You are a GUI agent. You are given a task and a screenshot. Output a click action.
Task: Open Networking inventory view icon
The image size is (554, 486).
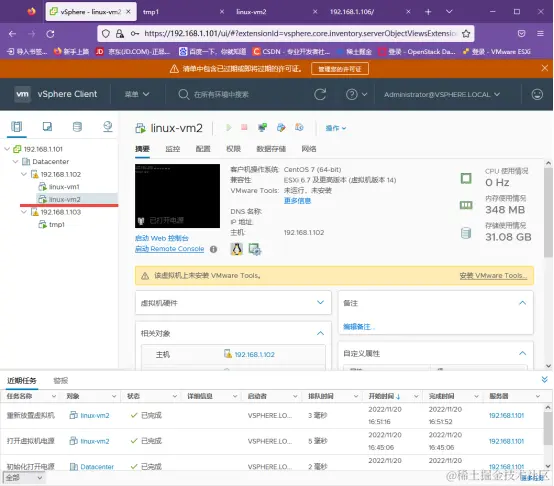click(x=107, y=126)
